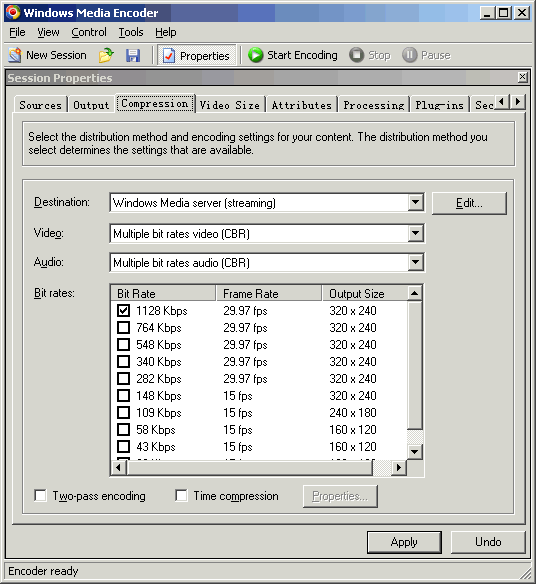Image resolution: width=536 pixels, height=584 pixels.
Task: Toggle Two-pass encoding checkbox
Action: coord(40,496)
